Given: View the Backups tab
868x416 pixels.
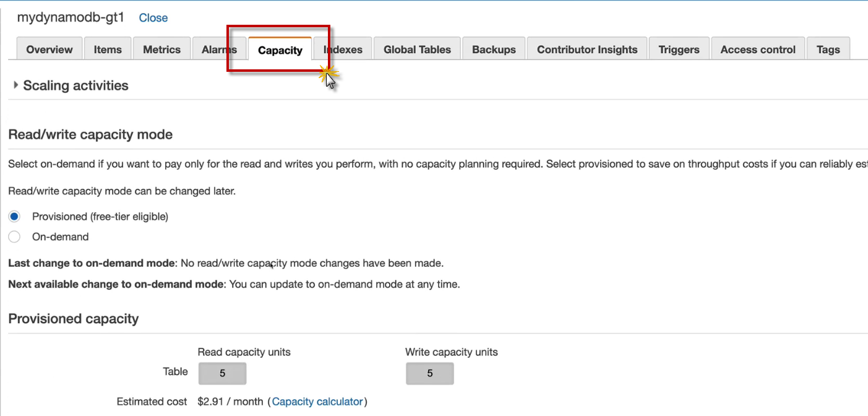Looking at the screenshot, I should click(494, 50).
